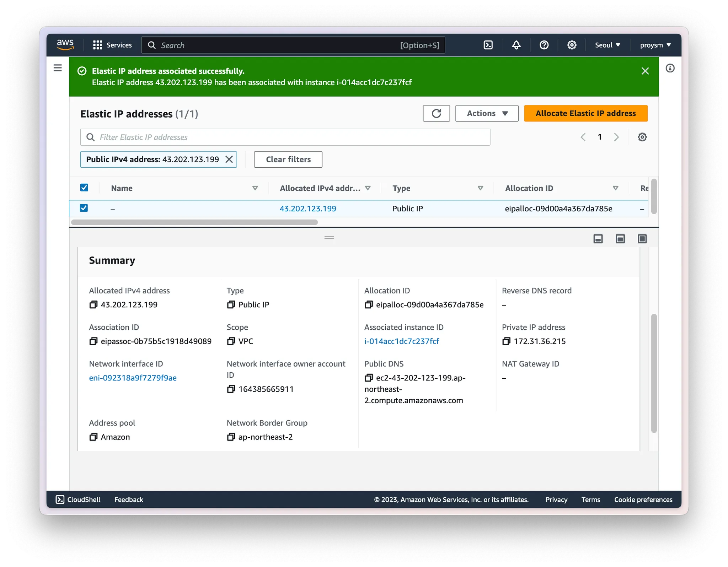Image resolution: width=728 pixels, height=567 pixels.
Task: Click Allocate Elastic IP address button
Action: [585, 113]
